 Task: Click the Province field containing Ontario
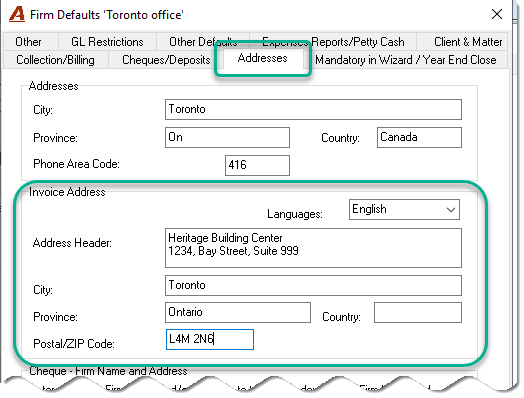point(238,312)
